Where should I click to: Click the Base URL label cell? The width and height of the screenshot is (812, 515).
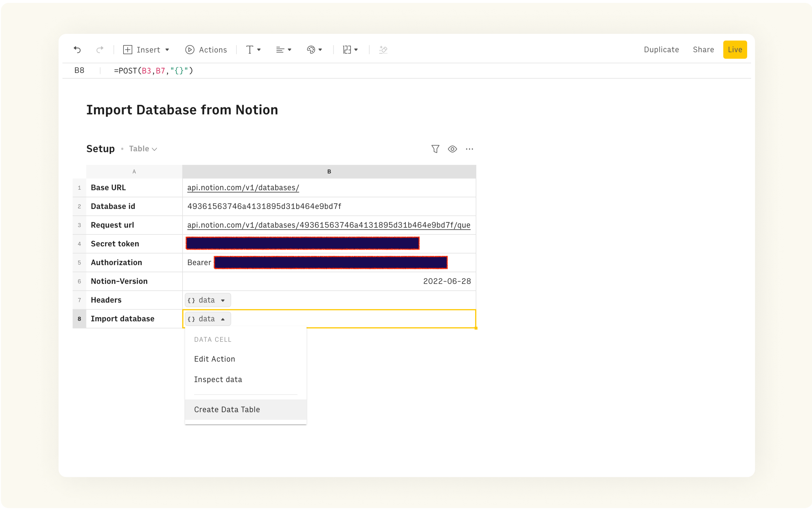[x=134, y=187]
